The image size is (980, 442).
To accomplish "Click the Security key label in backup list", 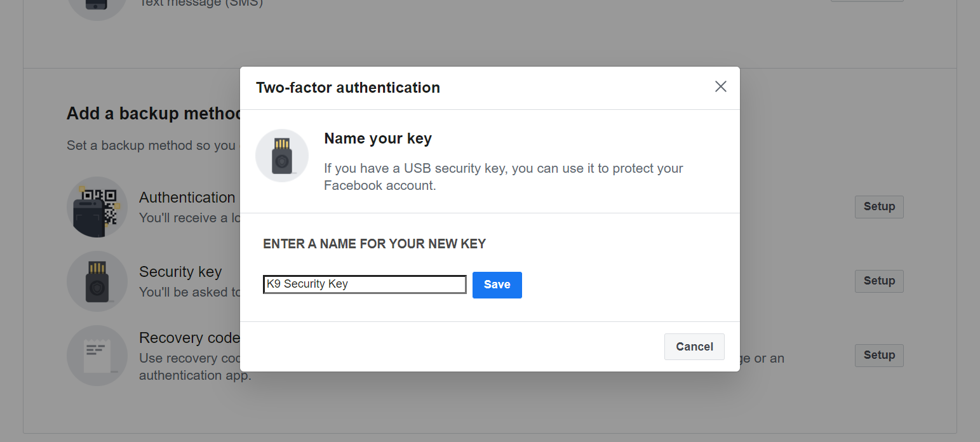I will coord(180,272).
